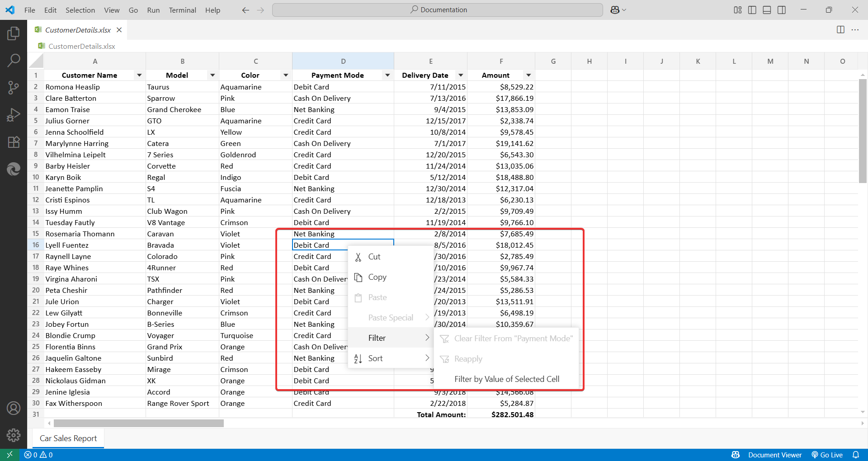Click Document Viewer in the status bar
868x461 pixels.
[775, 455]
